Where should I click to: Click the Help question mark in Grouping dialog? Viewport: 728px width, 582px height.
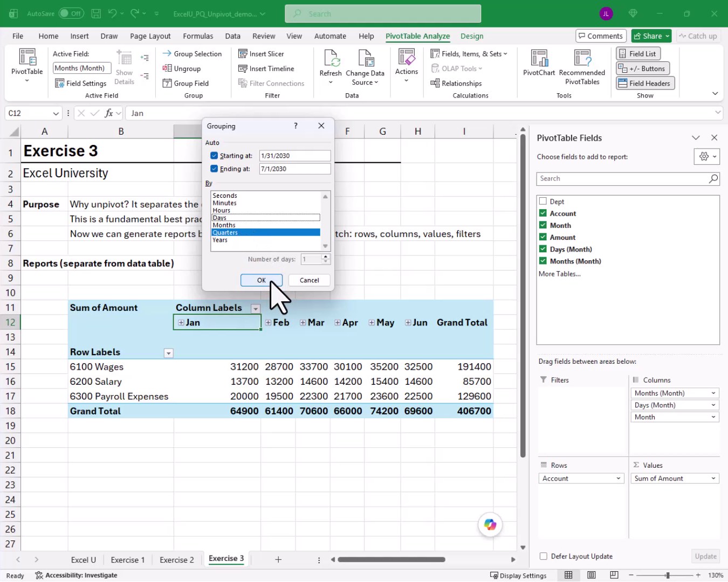(296, 126)
